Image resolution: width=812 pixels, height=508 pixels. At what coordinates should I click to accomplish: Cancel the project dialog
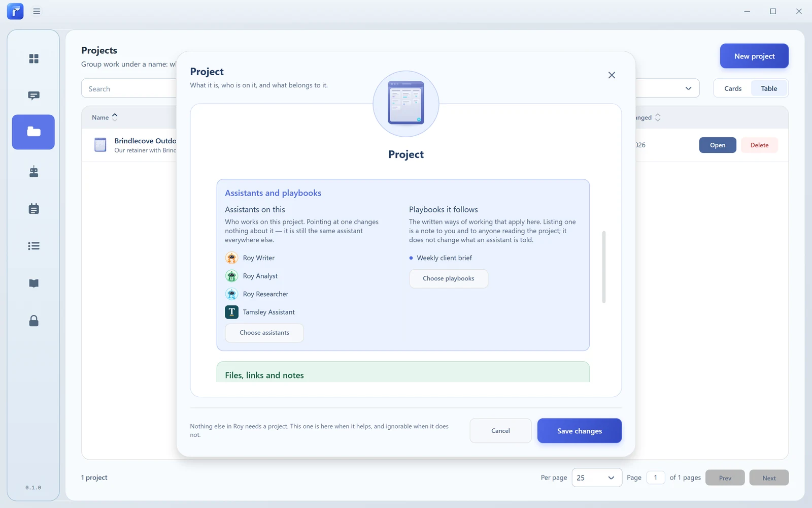[500, 431]
